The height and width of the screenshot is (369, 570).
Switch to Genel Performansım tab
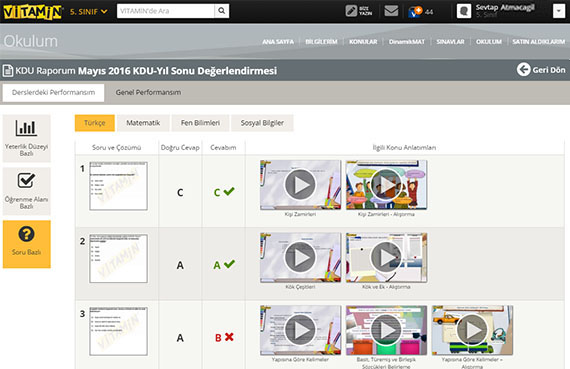click(x=148, y=92)
